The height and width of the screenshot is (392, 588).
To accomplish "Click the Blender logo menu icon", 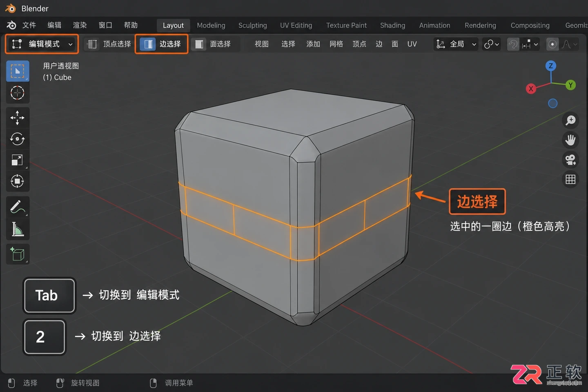I will pos(11,25).
